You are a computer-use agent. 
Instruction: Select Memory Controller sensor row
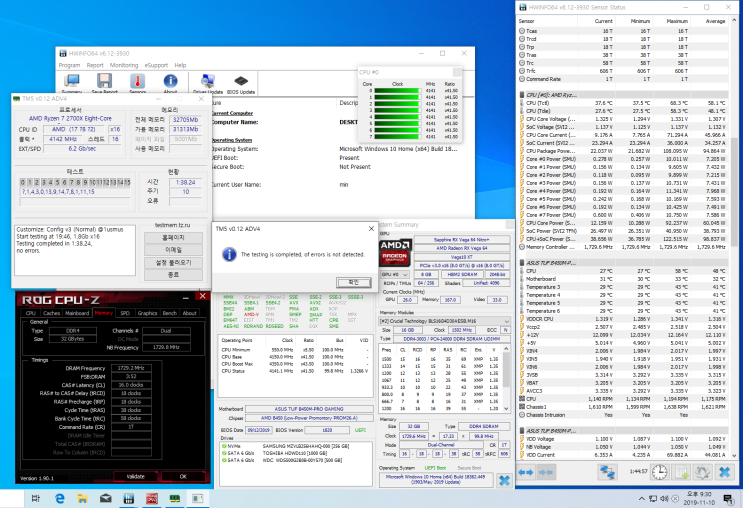(x=624, y=247)
